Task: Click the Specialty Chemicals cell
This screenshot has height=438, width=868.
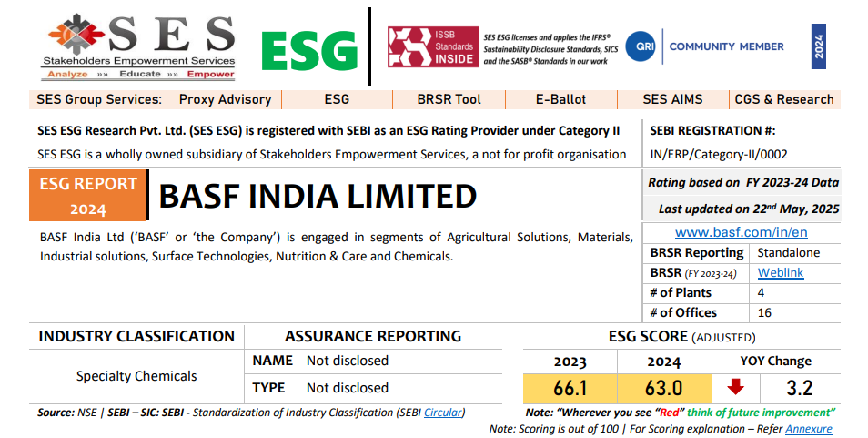Action: (136, 376)
